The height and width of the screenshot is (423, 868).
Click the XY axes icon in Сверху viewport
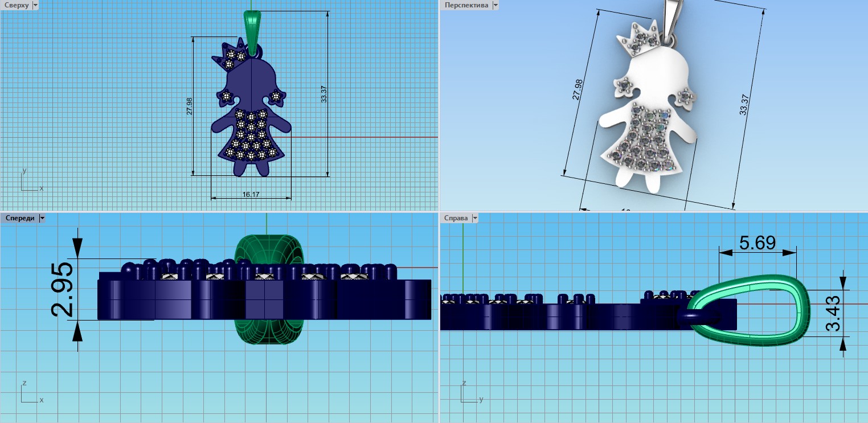point(30,181)
